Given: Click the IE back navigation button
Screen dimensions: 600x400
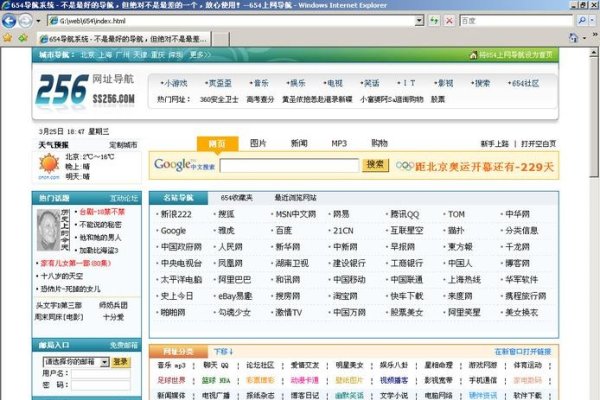Looking at the screenshot, I should coord(9,21).
